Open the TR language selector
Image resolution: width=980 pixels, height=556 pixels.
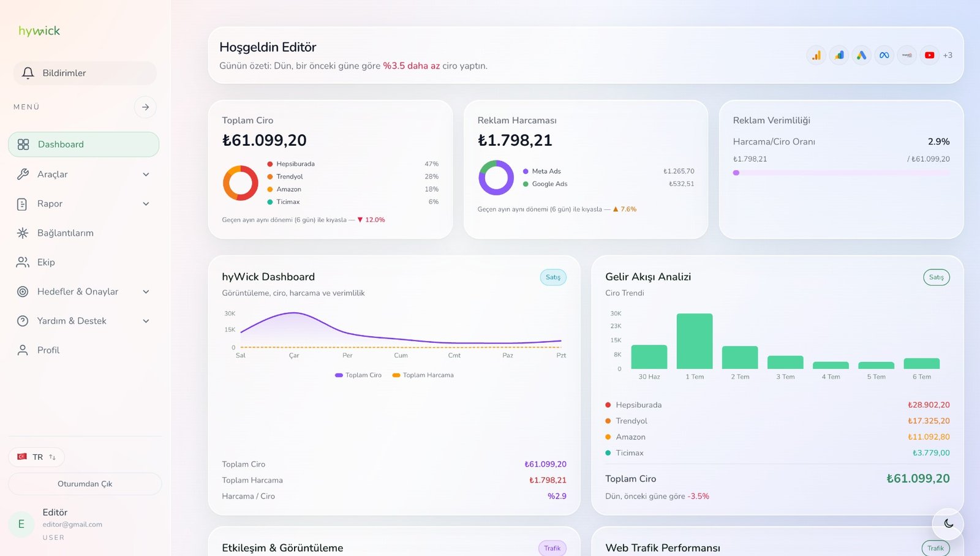[x=36, y=457]
